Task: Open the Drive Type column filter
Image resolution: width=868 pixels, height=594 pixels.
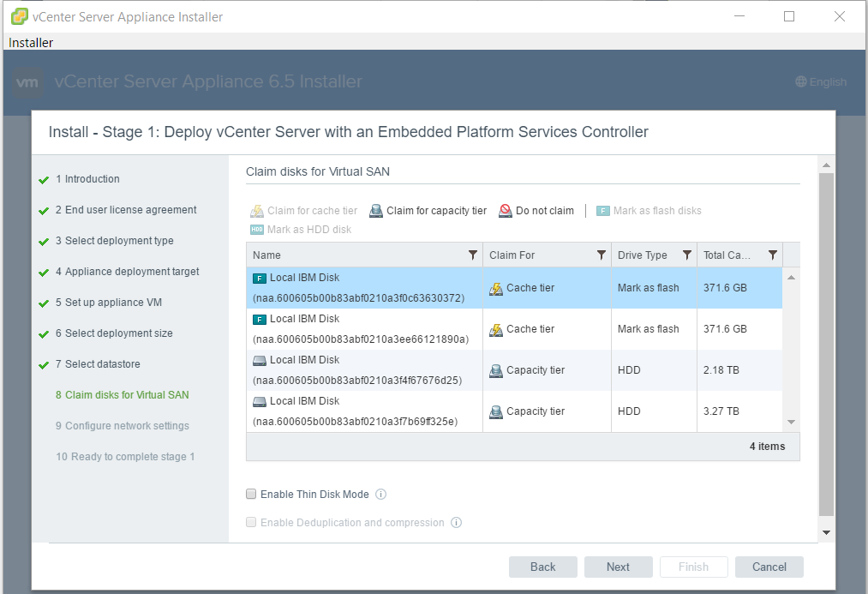Action: [x=687, y=255]
